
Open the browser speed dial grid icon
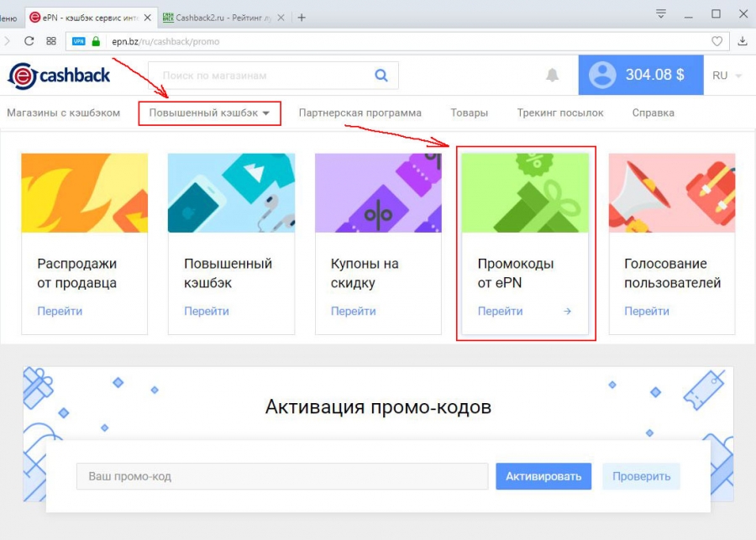pos(51,41)
